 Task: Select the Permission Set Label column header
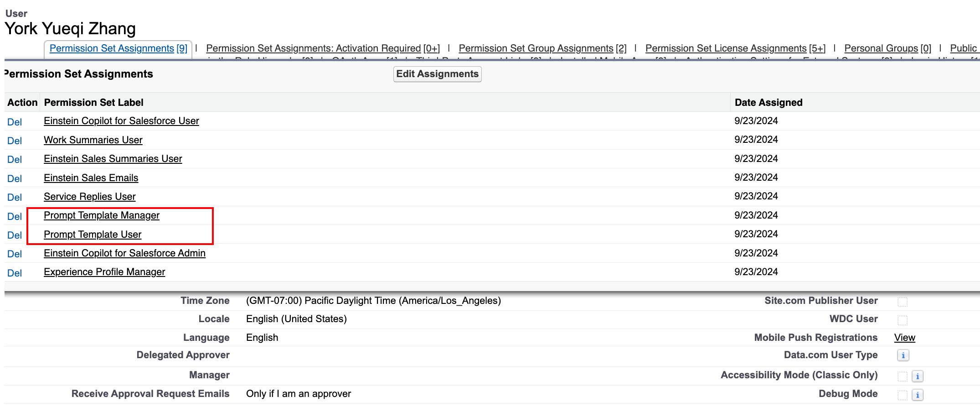93,103
